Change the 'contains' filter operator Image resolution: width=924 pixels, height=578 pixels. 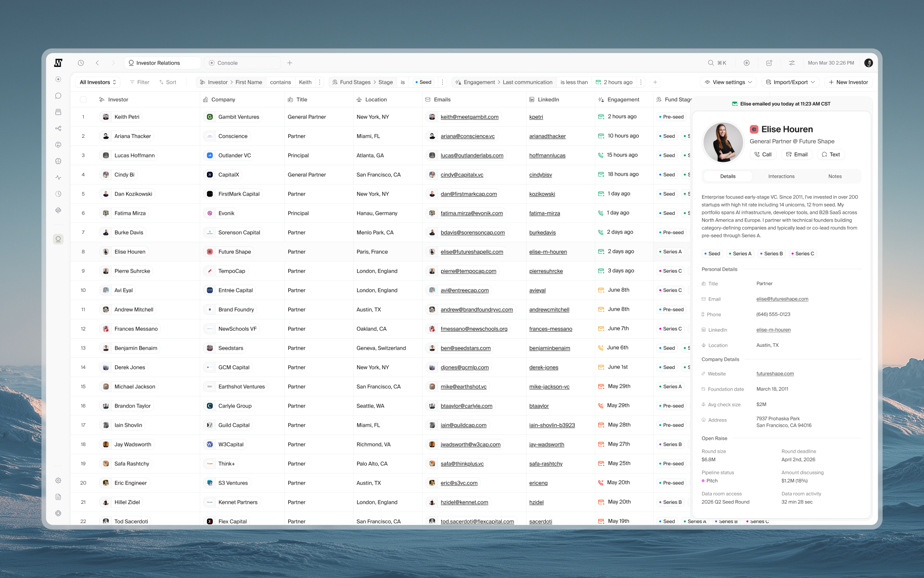[280, 82]
